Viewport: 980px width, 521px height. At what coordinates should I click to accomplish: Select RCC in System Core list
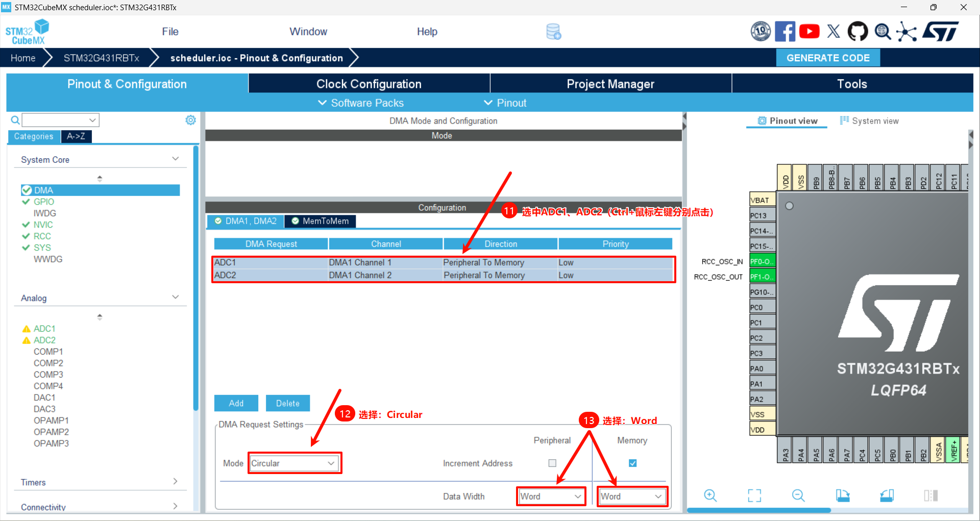click(42, 236)
